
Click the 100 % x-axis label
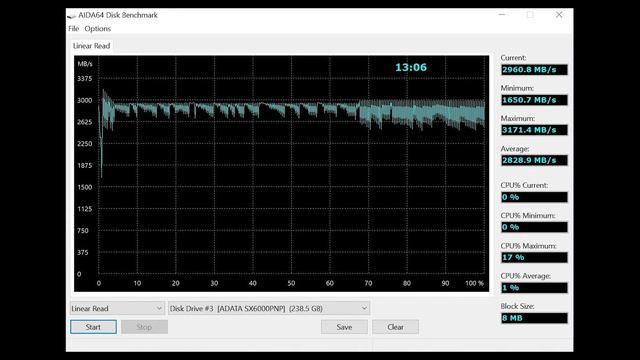[474, 283]
